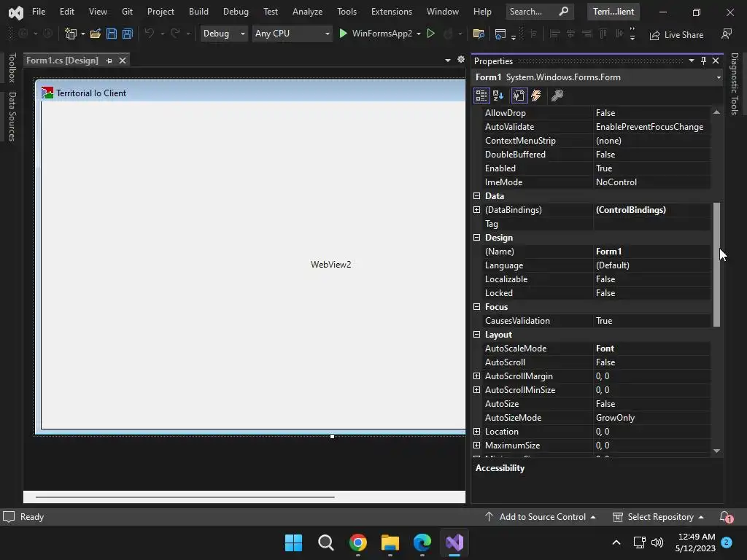This screenshot has height=560, width=747.
Task: Click the Windows Start button
Action: point(293,542)
